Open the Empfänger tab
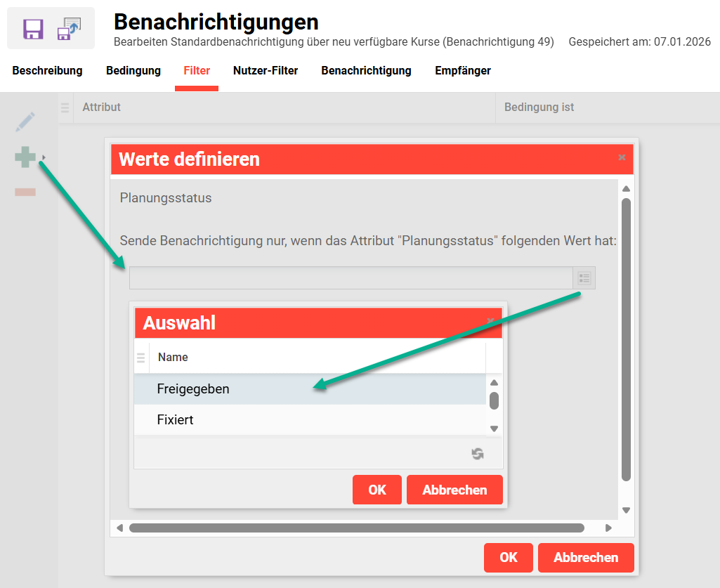Screen dimensions: 720x588 [462, 70]
